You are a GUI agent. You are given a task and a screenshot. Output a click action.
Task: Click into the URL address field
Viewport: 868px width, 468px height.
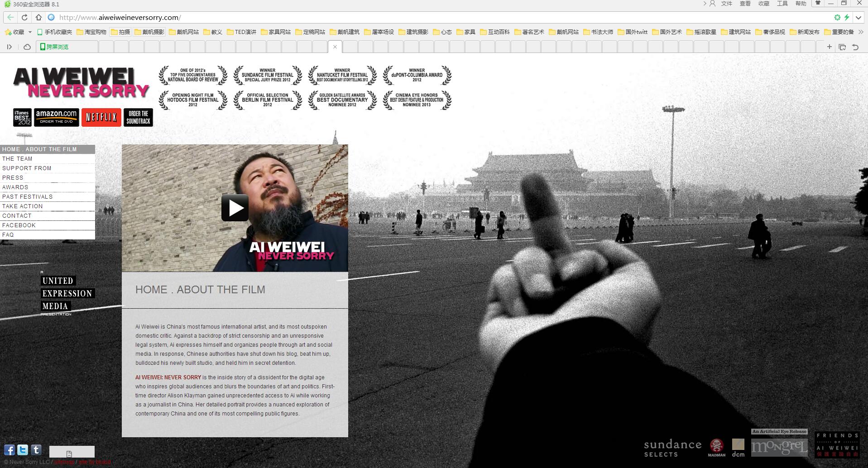[x=317, y=18]
